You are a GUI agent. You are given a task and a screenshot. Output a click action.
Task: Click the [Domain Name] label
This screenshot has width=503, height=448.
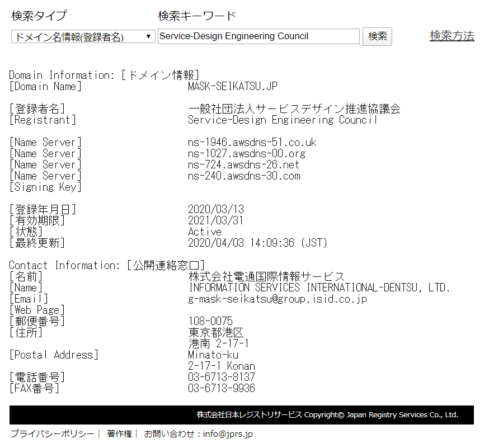point(45,86)
